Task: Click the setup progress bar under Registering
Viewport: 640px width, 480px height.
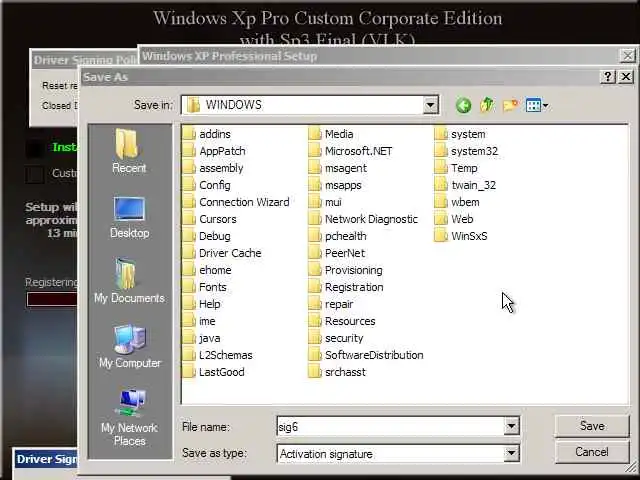Action: [x=52, y=299]
